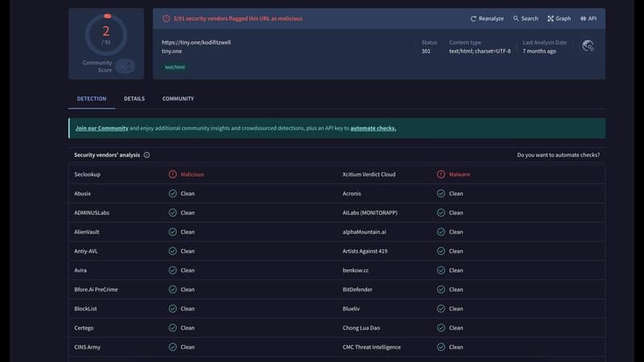This screenshot has height=362, width=644.
Task: Click the Content type text/html; charset=UTF-8 value
Action: pos(480,51)
